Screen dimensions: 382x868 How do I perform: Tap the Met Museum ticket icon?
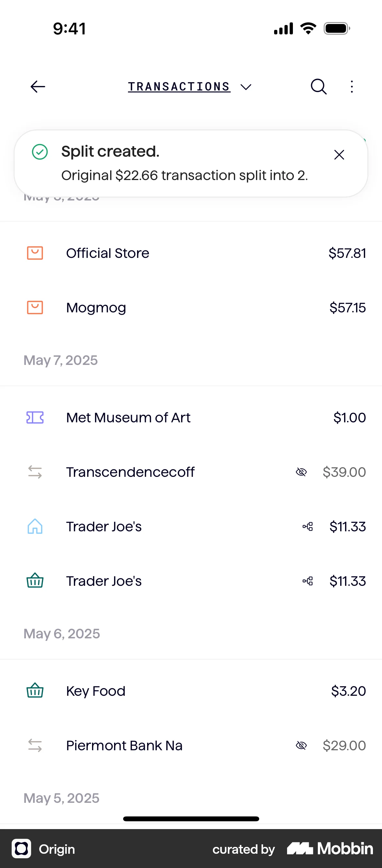pos(35,417)
